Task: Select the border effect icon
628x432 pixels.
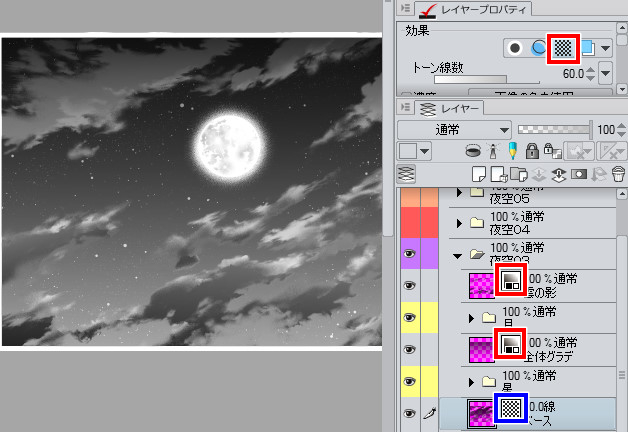Action: pyautogui.click(x=515, y=48)
